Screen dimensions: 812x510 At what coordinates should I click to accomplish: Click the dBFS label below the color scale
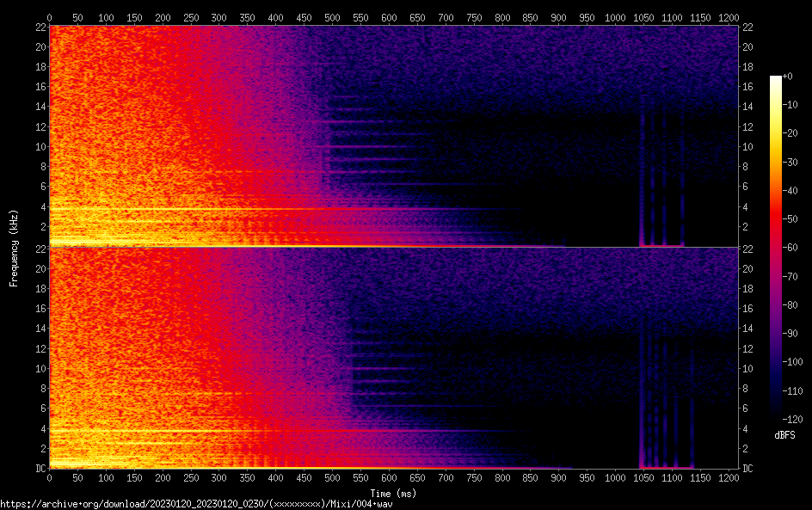(784, 436)
